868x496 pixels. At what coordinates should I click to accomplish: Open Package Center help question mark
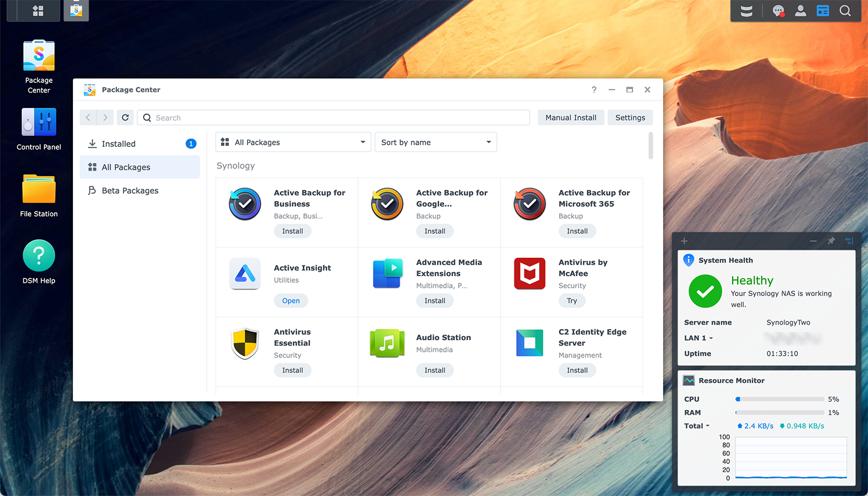tap(594, 90)
